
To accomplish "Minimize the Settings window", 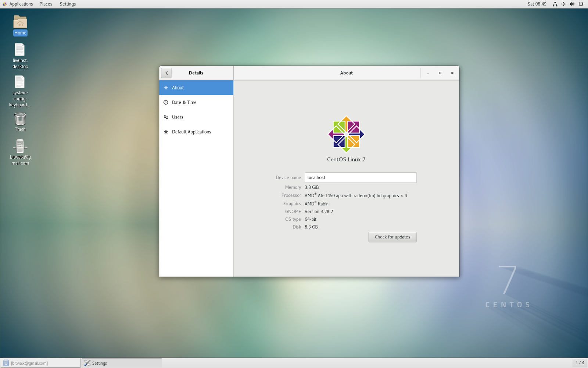I will pyautogui.click(x=428, y=73).
